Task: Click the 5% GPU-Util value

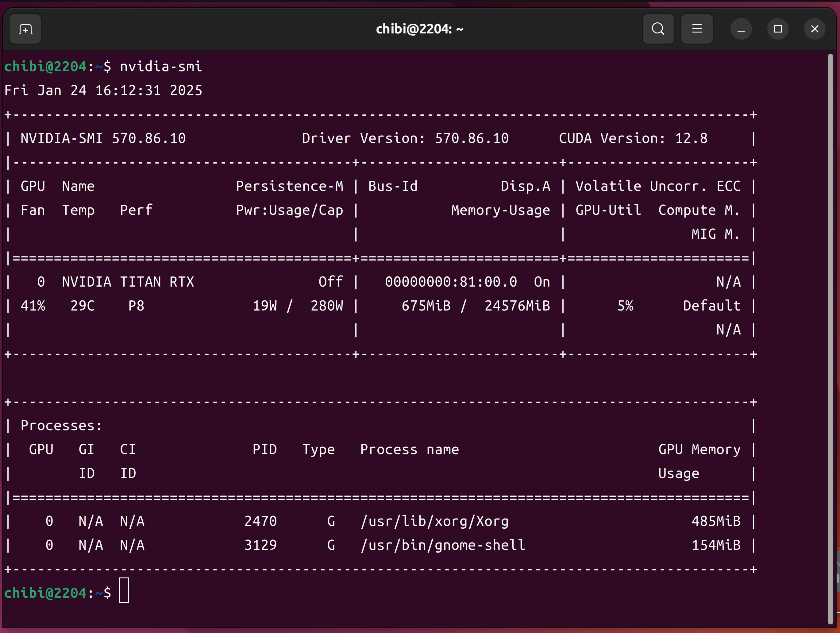Action: click(x=625, y=306)
